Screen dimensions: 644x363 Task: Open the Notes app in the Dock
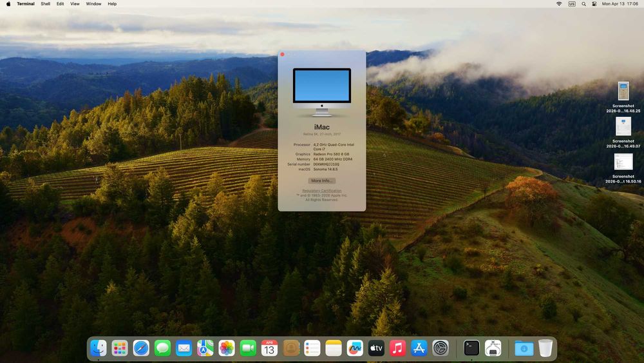pyautogui.click(x=334, y=349)
